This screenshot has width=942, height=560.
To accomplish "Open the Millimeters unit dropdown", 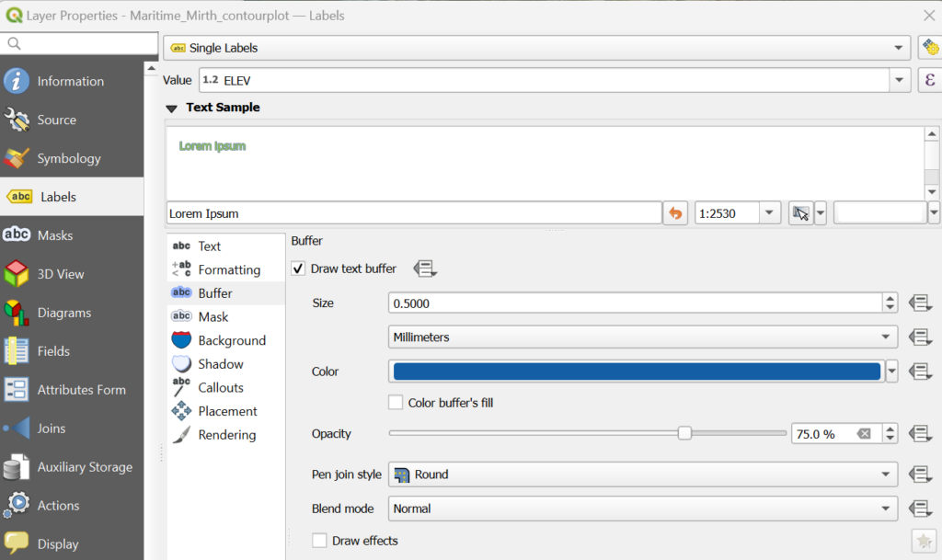I will [x=642, y=337].
